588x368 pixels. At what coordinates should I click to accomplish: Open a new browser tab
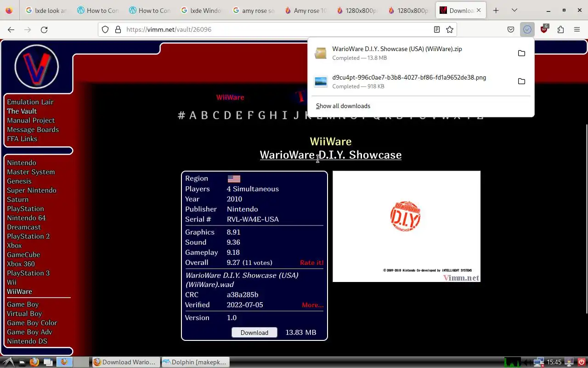click(496, 10)
